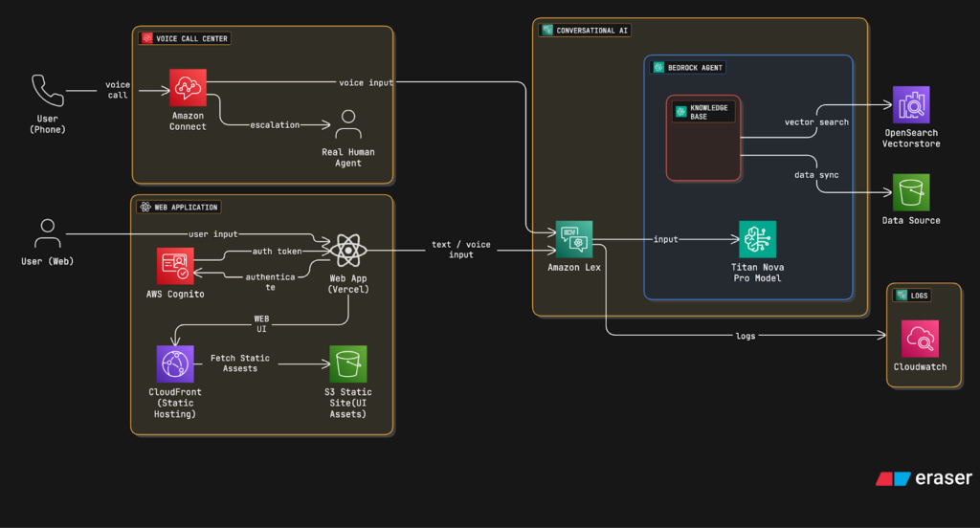Select the CloudFront static hosting icon
980x528 pixels.
click(175, 364)
